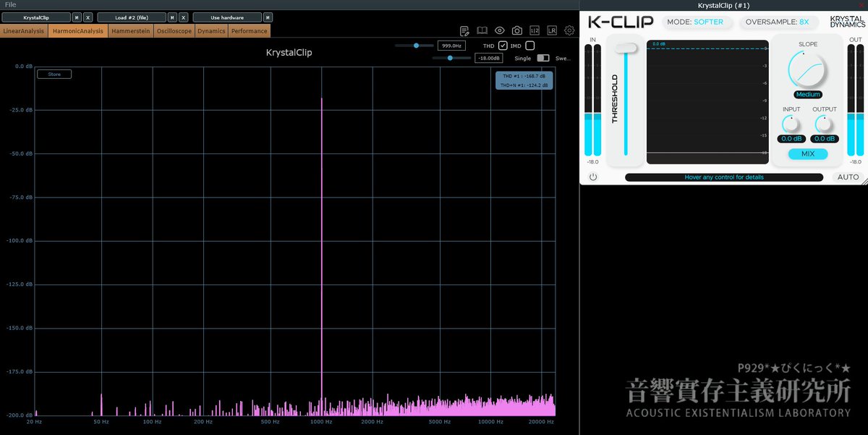Image resolution: width=868 pixels, height=435 pixels.
Task: Open the Performance tab
Action: pyautogui.click(x=250, y=31)
